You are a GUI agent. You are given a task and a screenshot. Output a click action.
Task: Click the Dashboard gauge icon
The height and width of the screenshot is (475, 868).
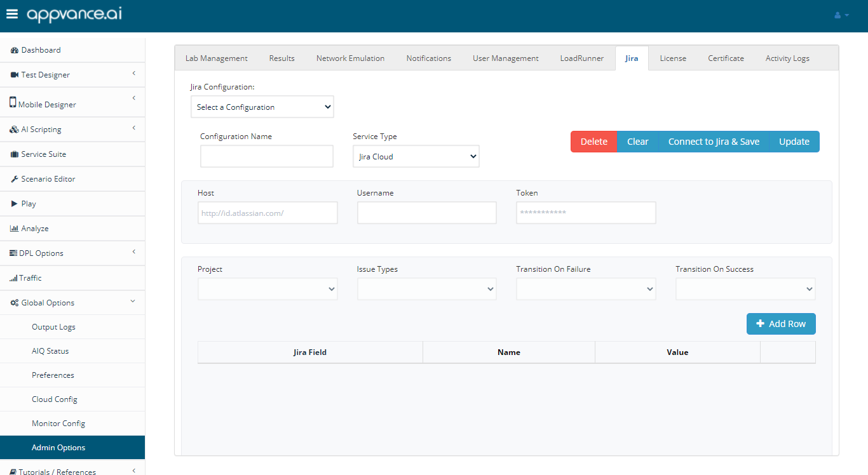[15, 50]
